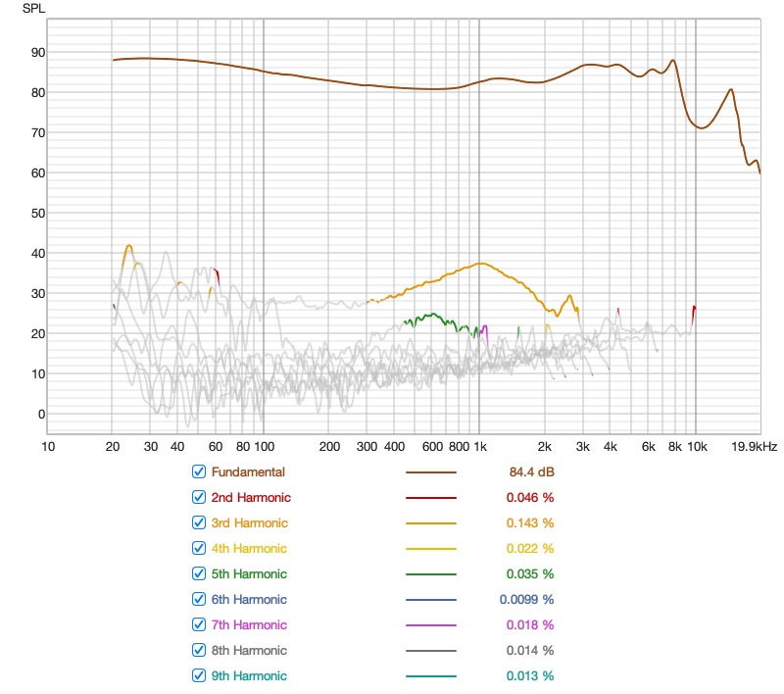Toggle the 3rd Harmonic checkbox
784x694 pixels.
point(200,522)
